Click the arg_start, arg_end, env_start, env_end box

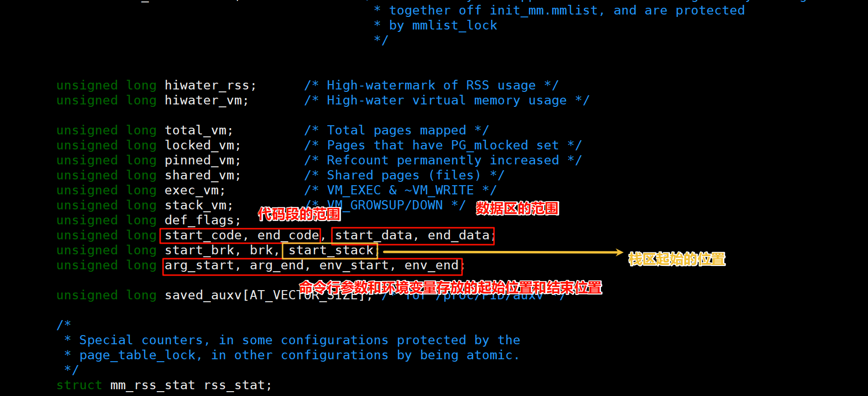[x=313, y=266]
